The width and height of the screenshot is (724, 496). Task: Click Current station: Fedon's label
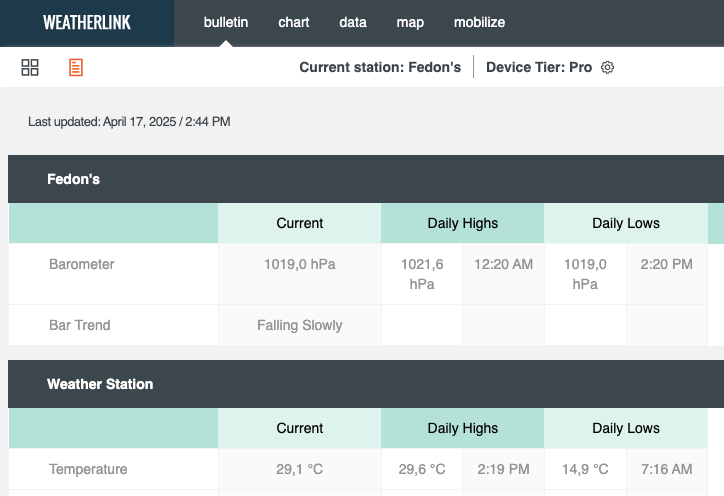tap(380, 67)
